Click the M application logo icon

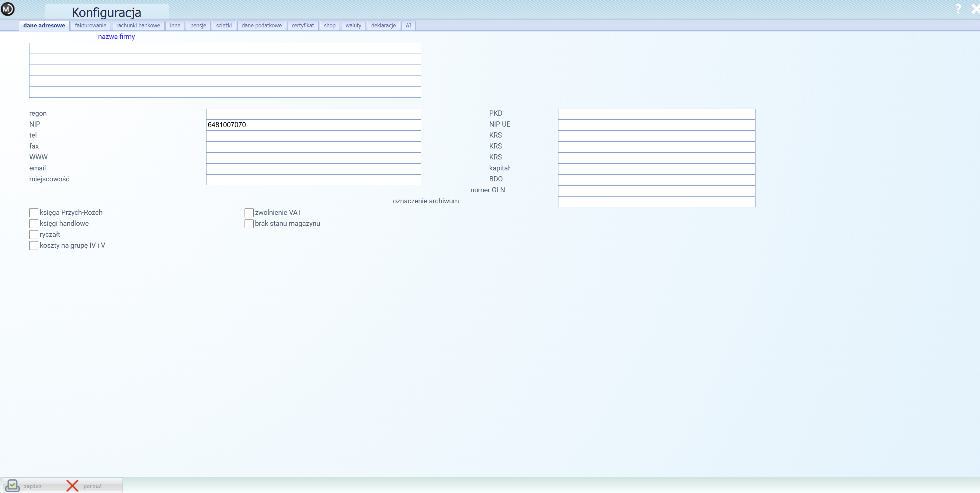tap(8, 9)
